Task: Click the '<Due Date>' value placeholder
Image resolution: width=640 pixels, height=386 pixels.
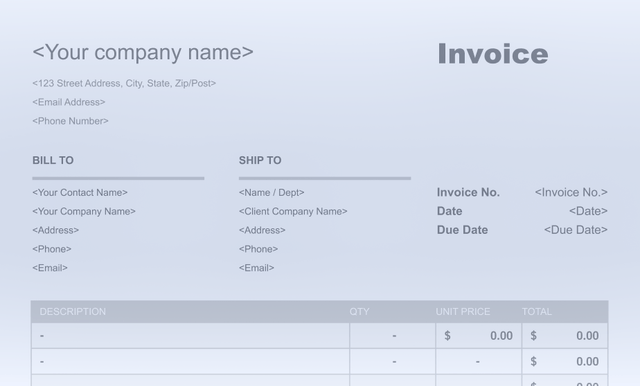Action: point(576,230)
